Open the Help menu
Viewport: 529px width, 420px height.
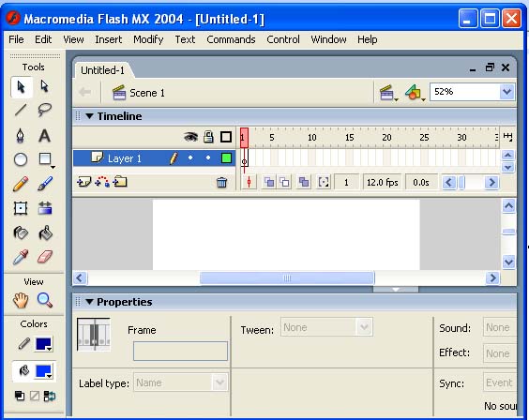pyautogui.click(x=368, y=39)
